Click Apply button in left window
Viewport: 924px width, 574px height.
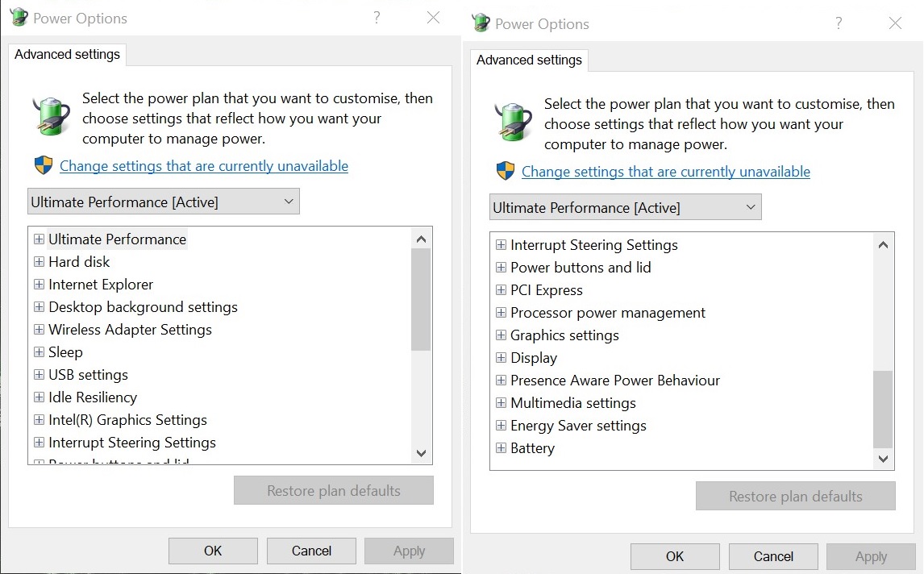click(x=409, y=551)
